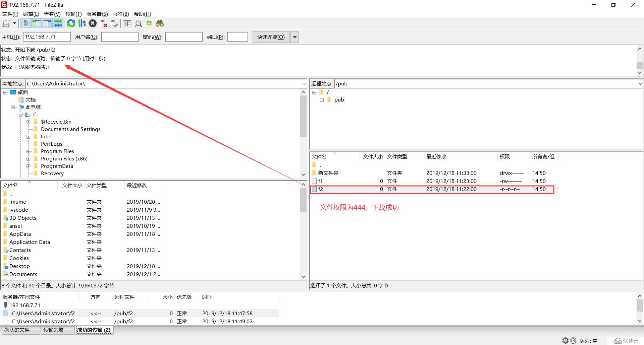Toggle local directory tree display
This screenshot has width=644, height=345.
point(37,23)
